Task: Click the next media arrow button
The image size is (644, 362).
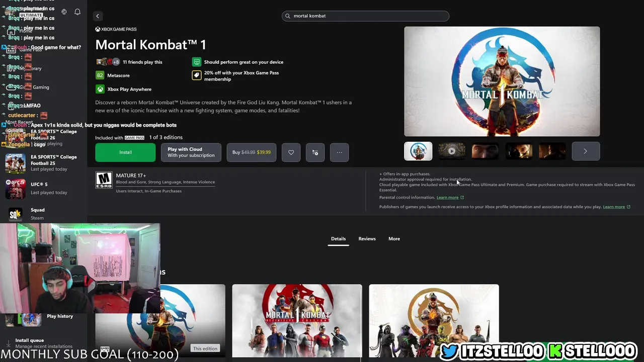Action: (x=586, y=151)
